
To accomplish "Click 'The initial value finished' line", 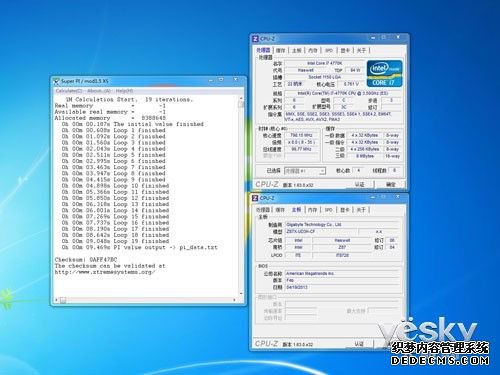I will [x=133, y=124].
